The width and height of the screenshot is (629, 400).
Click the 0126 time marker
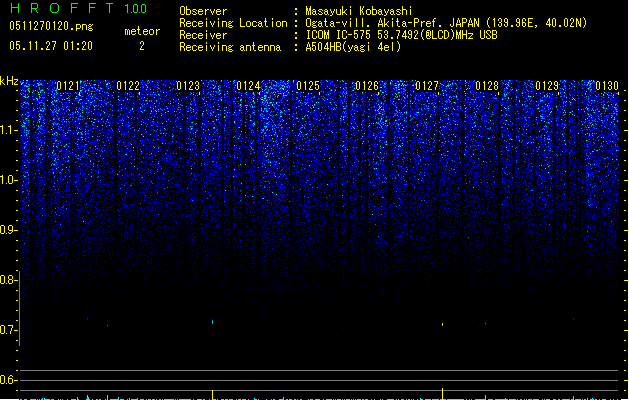(x=367, y=86)
